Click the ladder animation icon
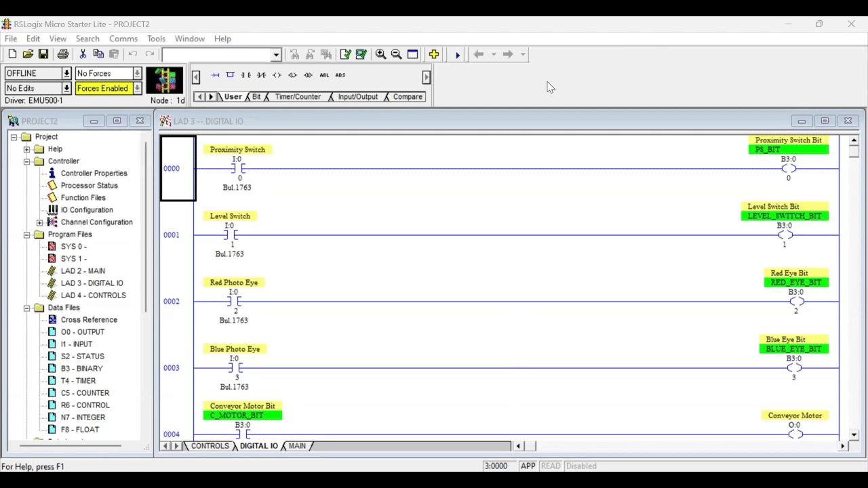This screenshot has width=868, height=488. 165,80
